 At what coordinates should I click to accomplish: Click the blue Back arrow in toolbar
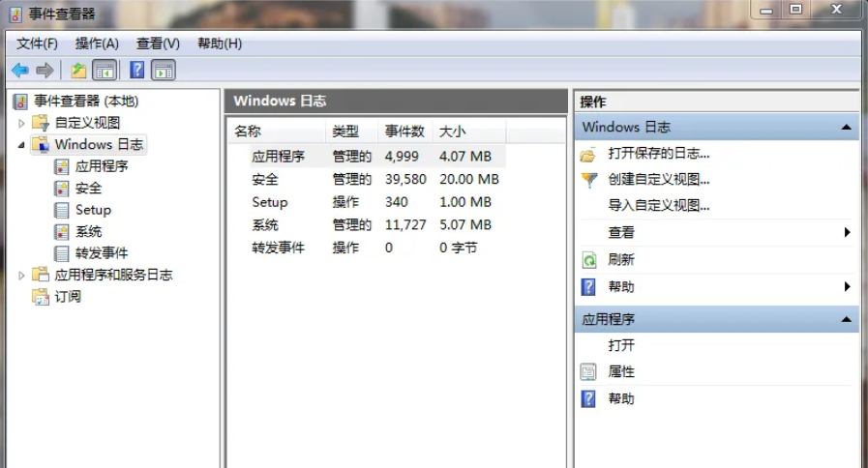pos(19,71)
